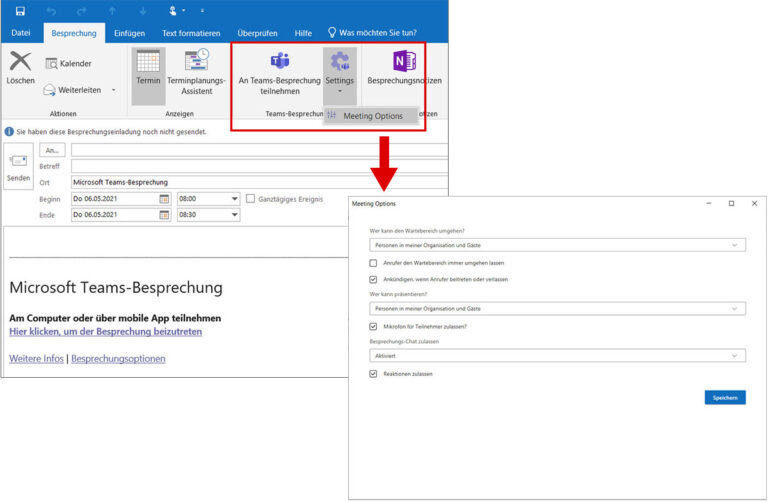The image size is (768, 502).
Task: Open quick access toolbar customize dropdown
Action: click(x=202, y=11)
